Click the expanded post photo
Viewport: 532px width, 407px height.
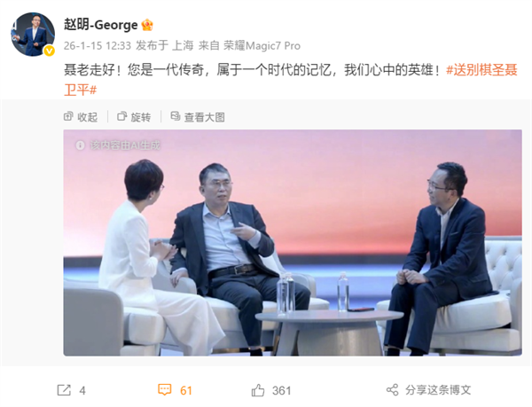pyautogui.click(x=293, y=242)
